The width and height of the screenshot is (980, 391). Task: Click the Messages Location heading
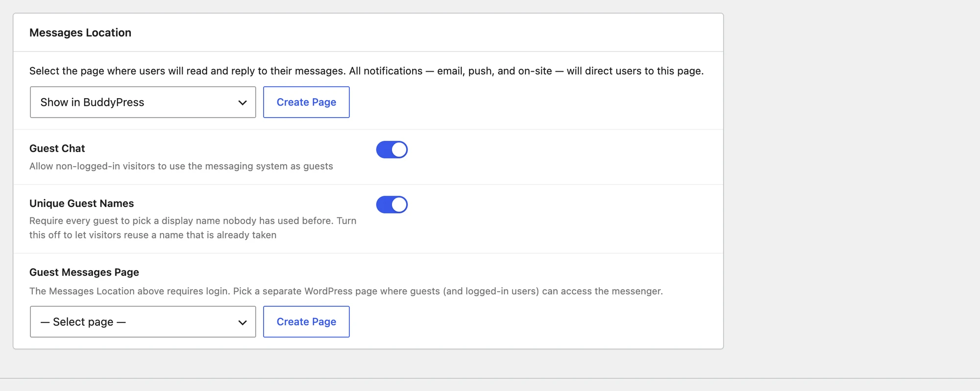click(80, 32)
